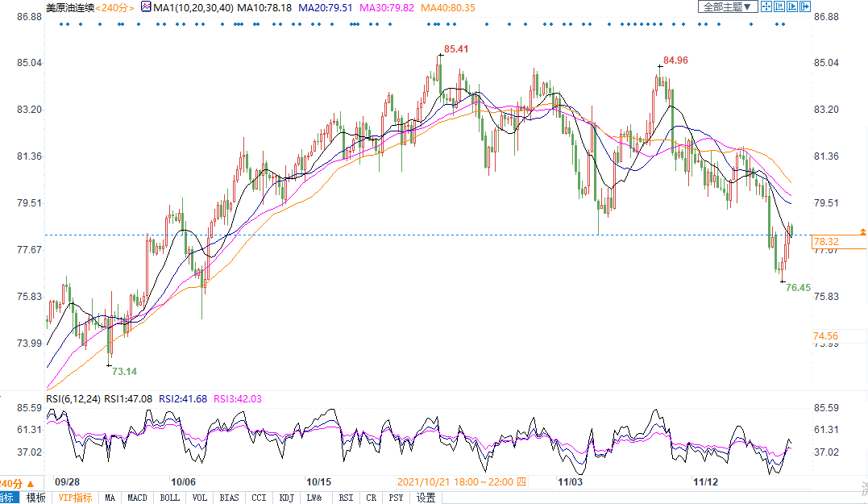Click the rightmost blue arrow icon
The image size is (868, 504).
click(804, 6)
